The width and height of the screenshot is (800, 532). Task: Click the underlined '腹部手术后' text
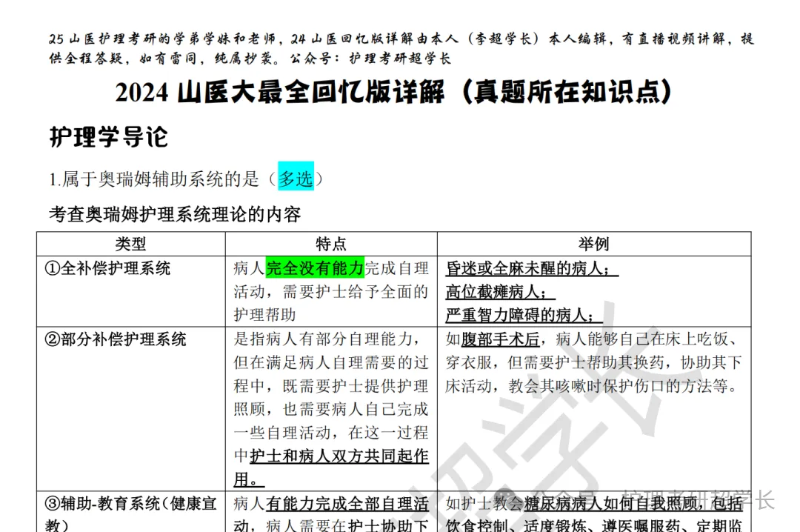pyautogui.click(x=501, y=339)
